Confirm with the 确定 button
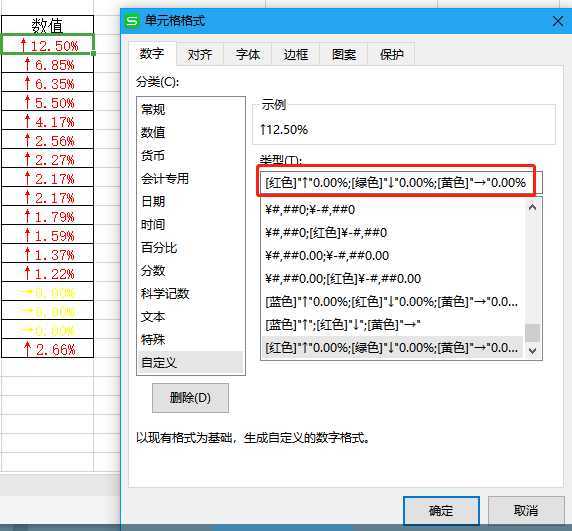Viewport: 572px width, 531px height. pyautogui.click(x=441, y=511)
